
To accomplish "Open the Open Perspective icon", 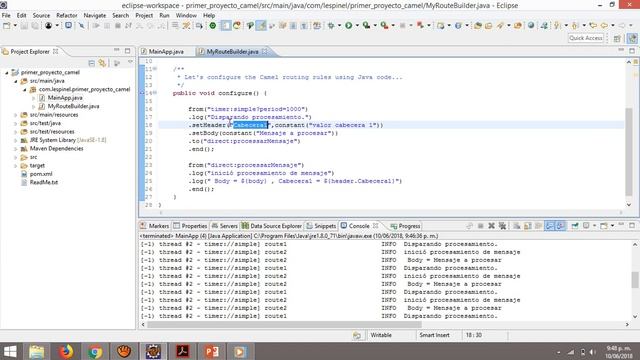I will tap(617, 38).
